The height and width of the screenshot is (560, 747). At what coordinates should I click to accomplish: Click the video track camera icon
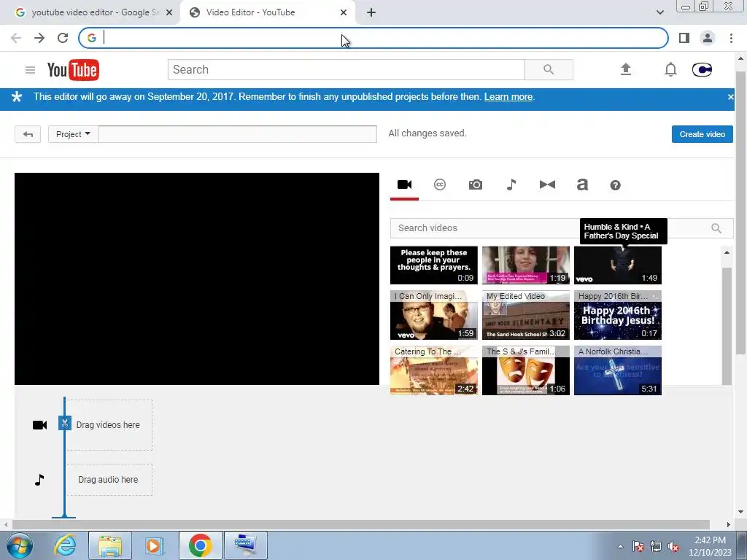point(39,425)
